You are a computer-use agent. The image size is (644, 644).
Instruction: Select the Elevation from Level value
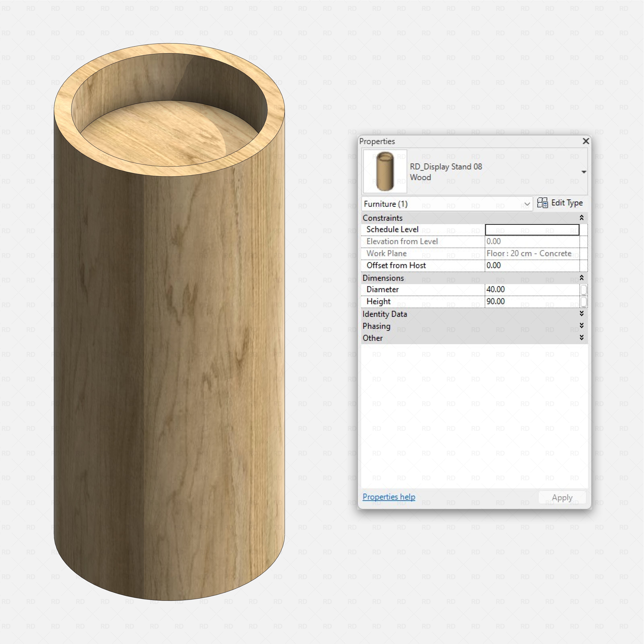point(532,242)
